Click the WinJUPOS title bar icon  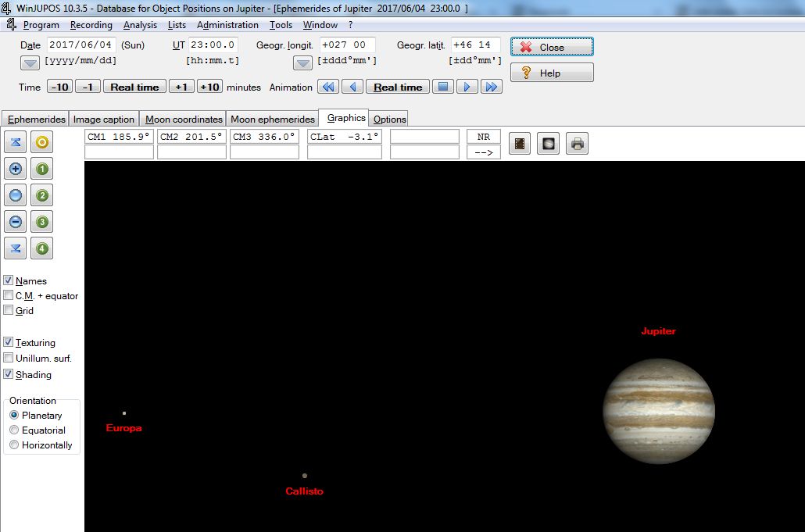coord(6,8)
